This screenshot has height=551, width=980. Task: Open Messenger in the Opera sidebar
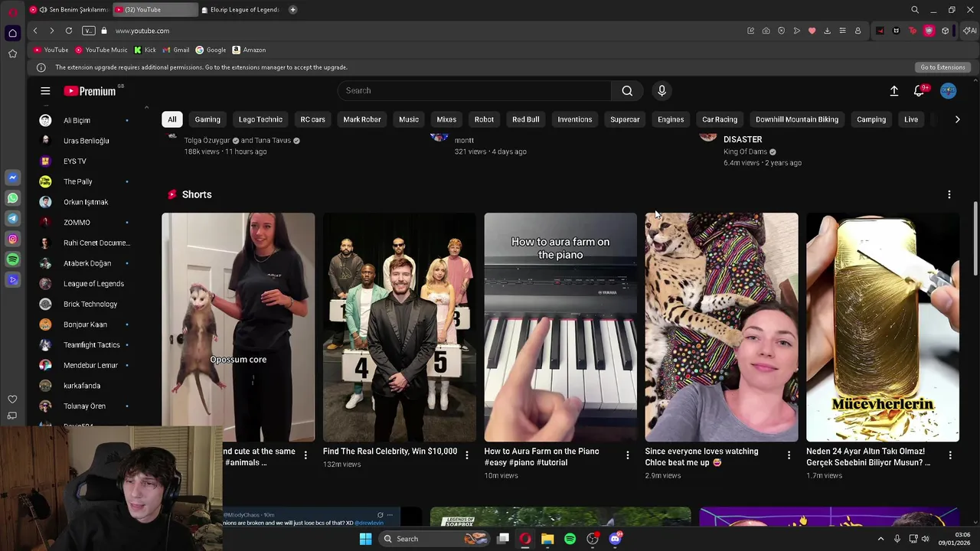pyautogui.click(x=12, y=178)
